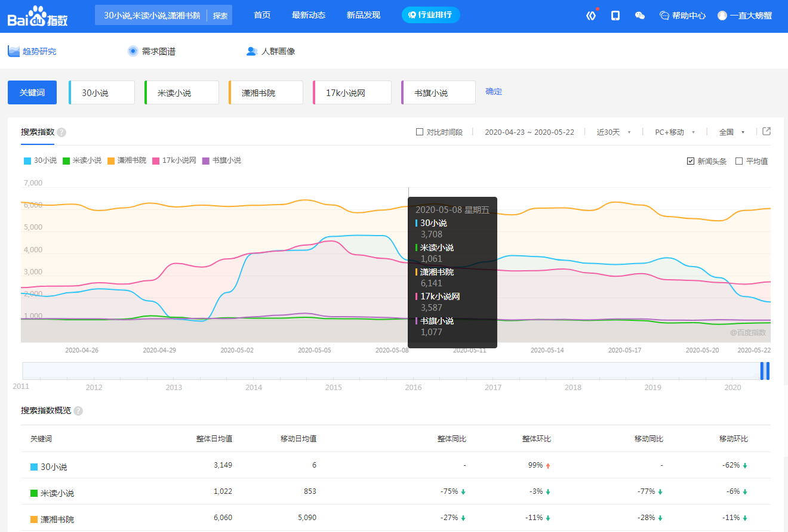Click the 移动日均值 column header
The width and height of the screenshot is (788, 532).
[x=298, y=439]
